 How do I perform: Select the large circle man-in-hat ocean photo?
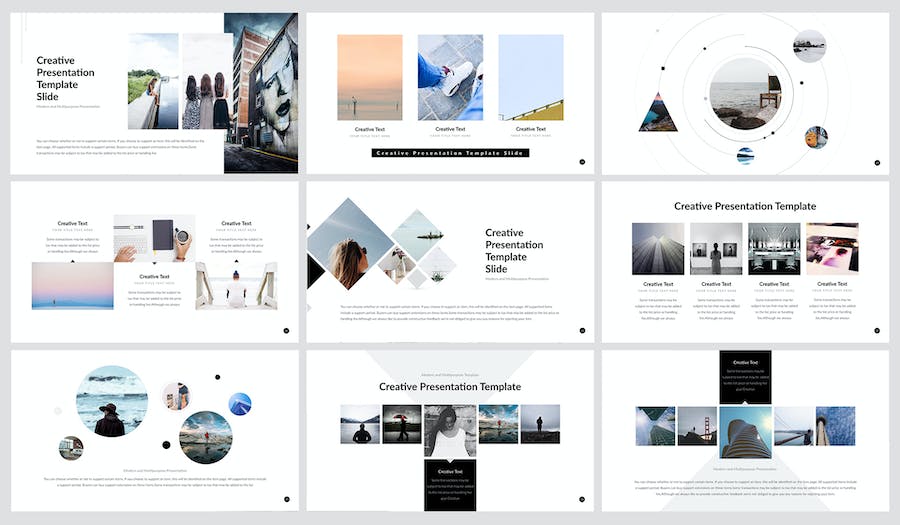click(x=112, y=401)
